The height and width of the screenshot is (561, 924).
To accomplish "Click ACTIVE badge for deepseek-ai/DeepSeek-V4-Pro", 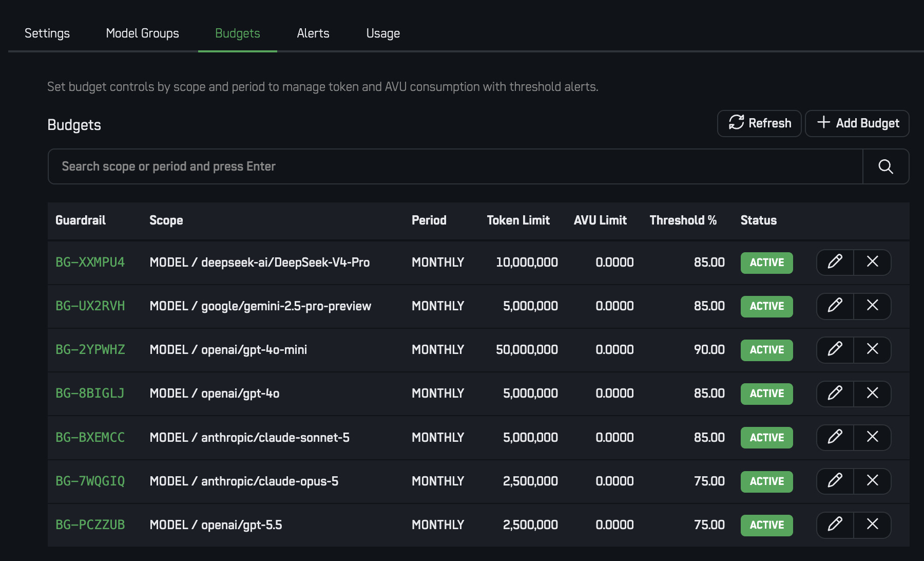I will point(767,263).
